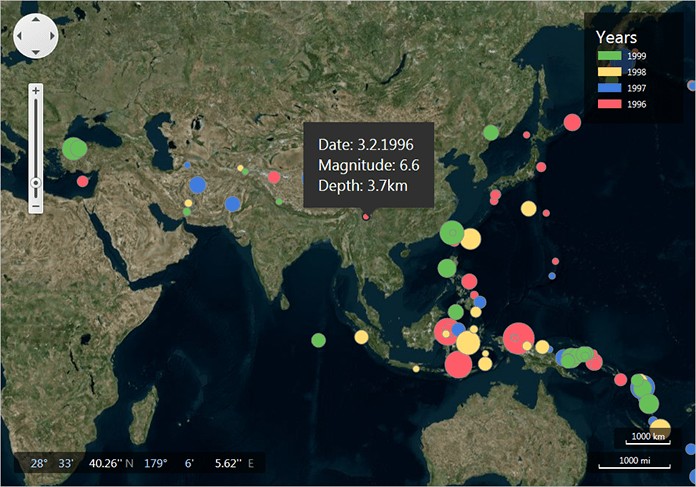
Task: Zoom in using the plus button
Action: [36, 91]
